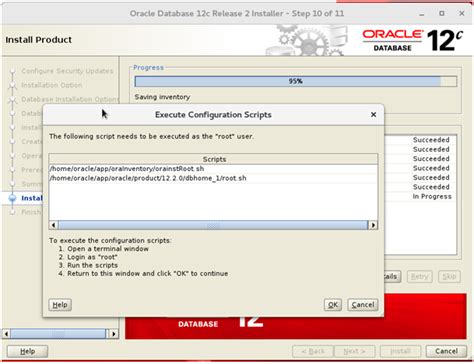Click scripts list right scroll arrow

pyautogui.click(x=373, y=225)
